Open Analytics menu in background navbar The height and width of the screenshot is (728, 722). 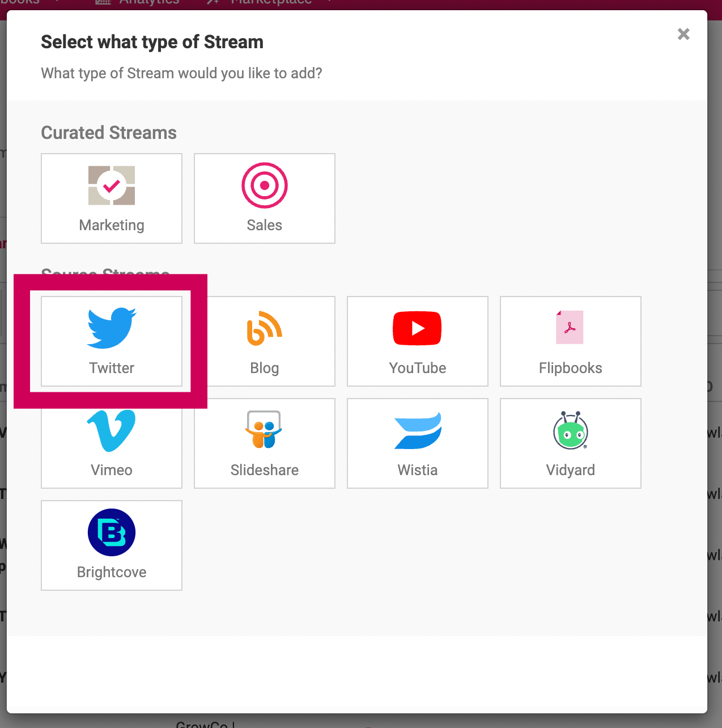[x=139, y=3]
